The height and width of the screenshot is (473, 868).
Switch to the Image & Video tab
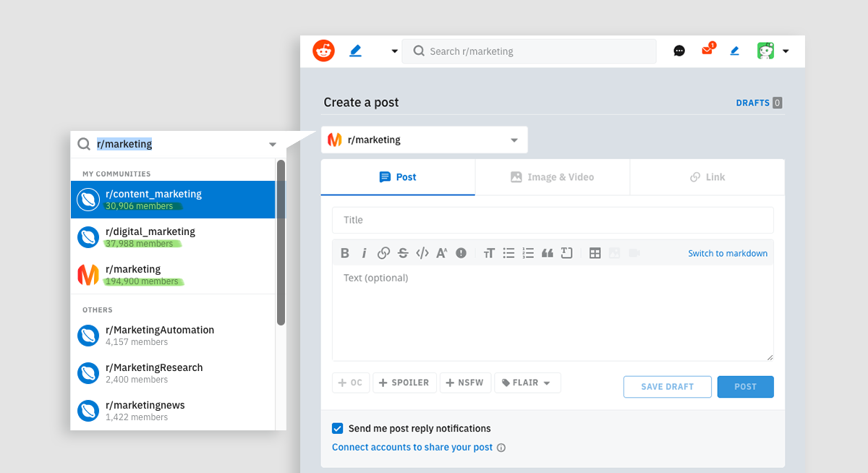(x=553, y=177)
